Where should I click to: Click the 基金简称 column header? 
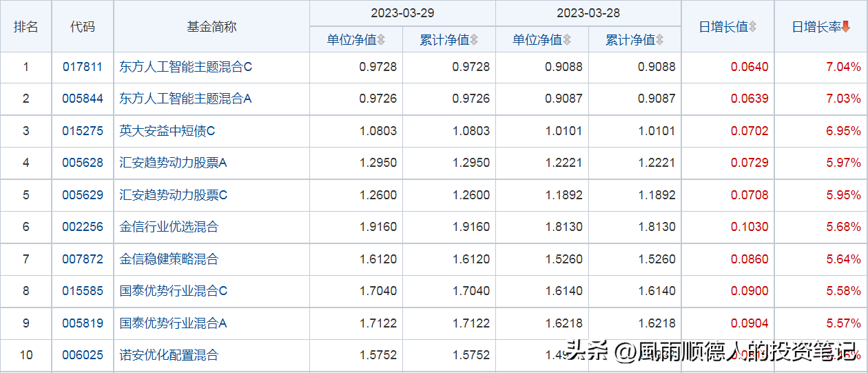(211, 27)
